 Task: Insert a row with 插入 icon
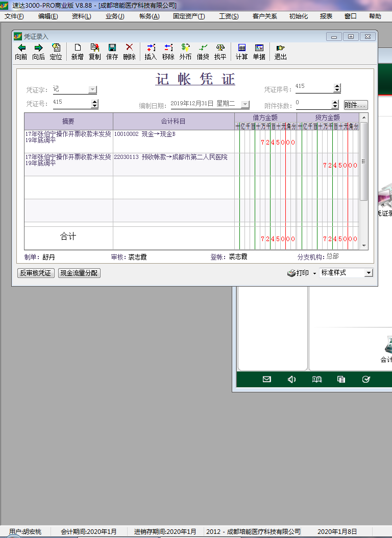(x=151, y=52)
